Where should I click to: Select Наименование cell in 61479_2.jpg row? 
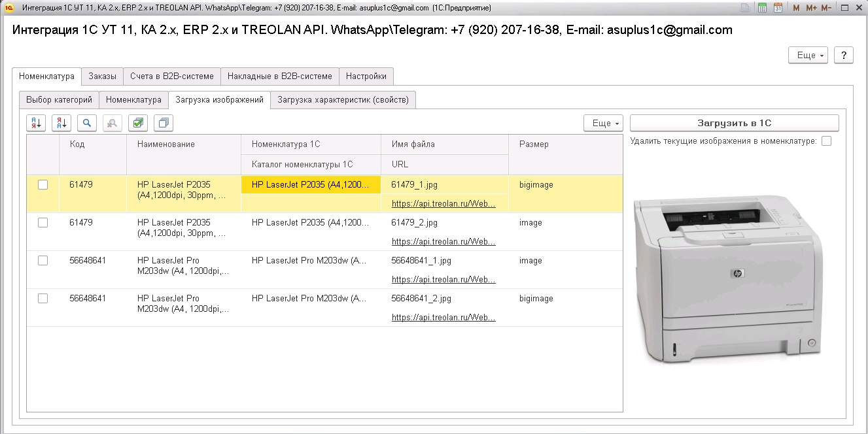(x=184, y=232)
